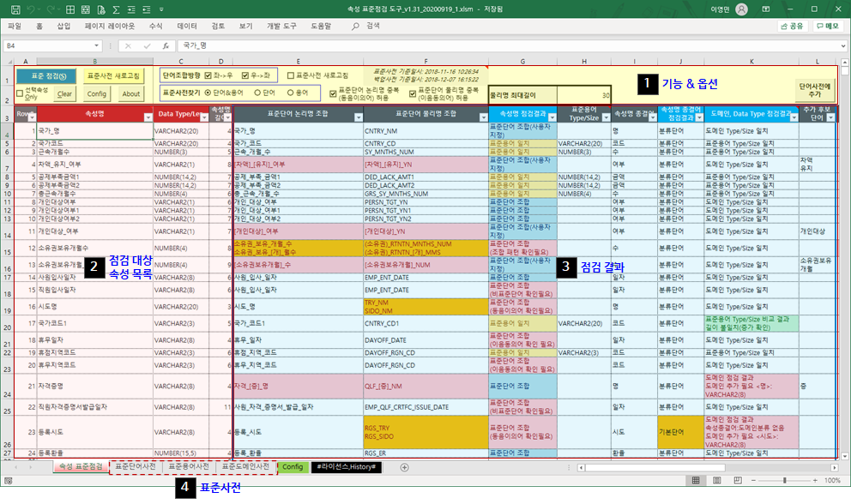Switch to Page Break Preview
The image size is (851, 504).
(738, 481)
